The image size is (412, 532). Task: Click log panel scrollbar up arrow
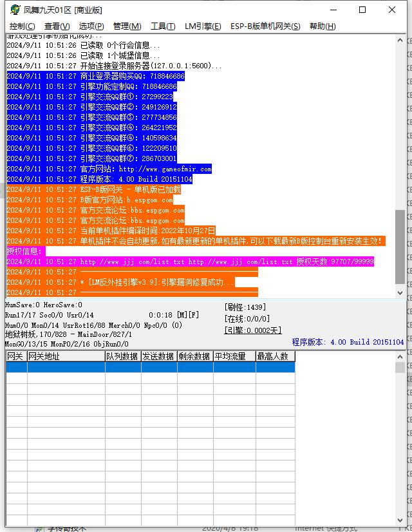coord(400,40)
